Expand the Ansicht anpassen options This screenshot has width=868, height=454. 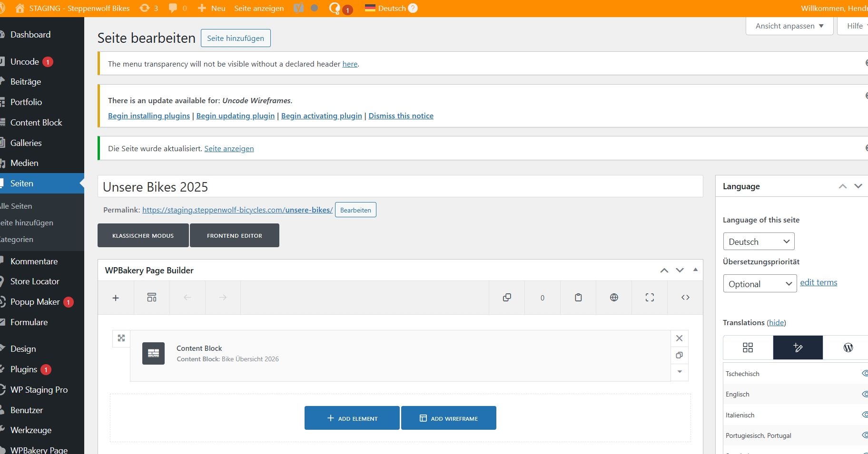click(x=789, y=26)
